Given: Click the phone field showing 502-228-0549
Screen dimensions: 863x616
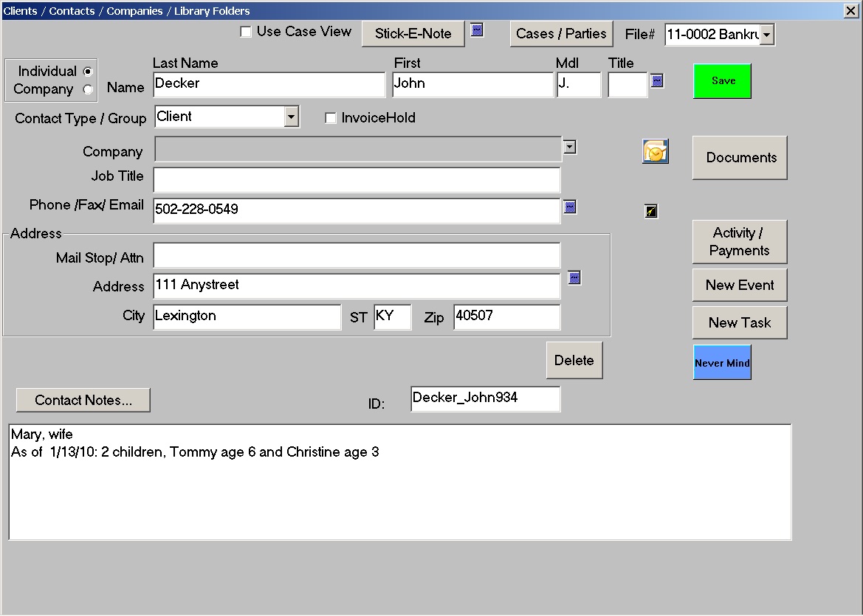Looking at the screenshot, I should coord(357,211).
